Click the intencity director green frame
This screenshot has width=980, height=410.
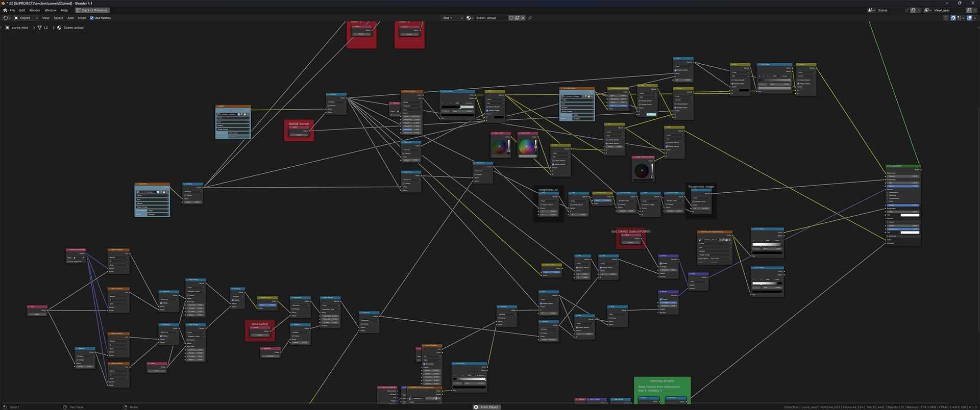point(662,390)
